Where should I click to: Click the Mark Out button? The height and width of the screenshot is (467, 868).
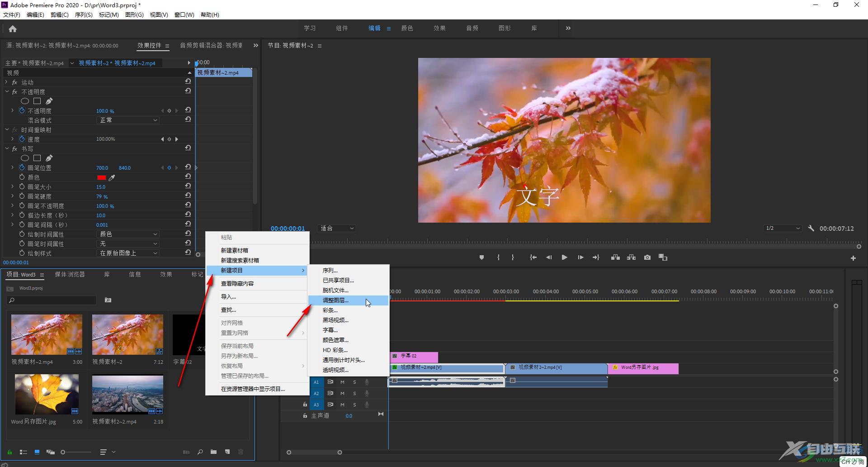513,257
